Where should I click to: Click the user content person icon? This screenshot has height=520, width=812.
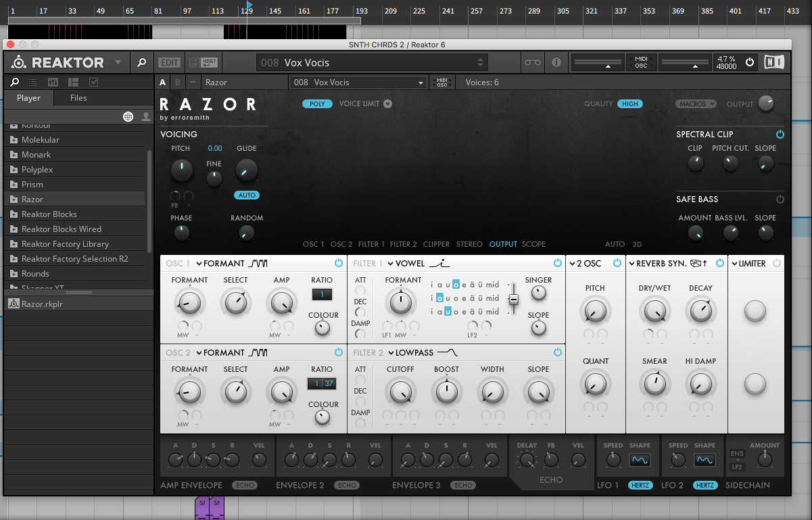(145, 117)
